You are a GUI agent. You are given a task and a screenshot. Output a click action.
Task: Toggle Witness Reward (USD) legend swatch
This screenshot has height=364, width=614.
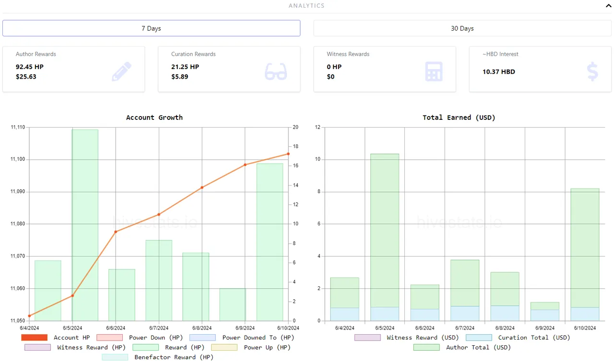pos(367,338)
